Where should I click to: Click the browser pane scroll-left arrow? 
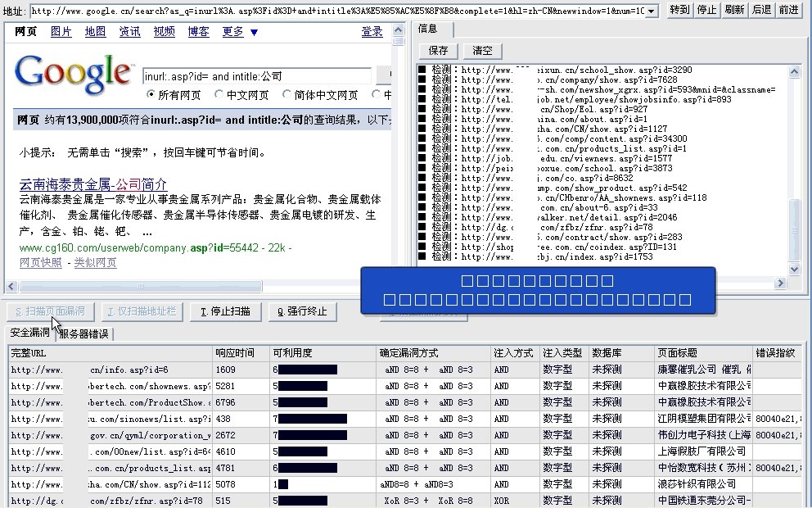point(11,286)
